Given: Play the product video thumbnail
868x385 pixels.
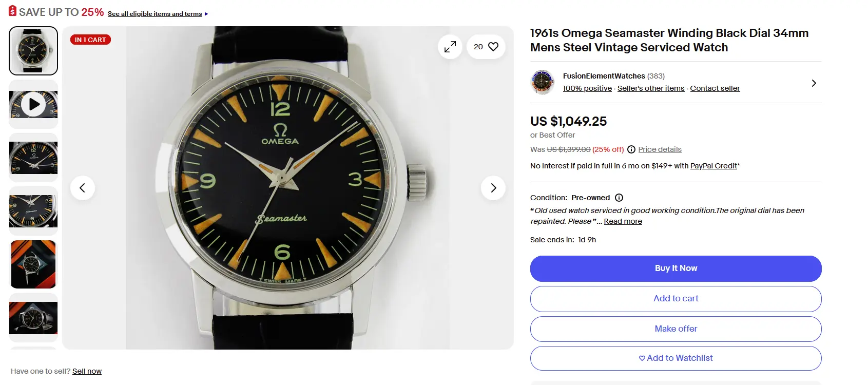Looking at the screenshot, I should click(x=34, y=104).
